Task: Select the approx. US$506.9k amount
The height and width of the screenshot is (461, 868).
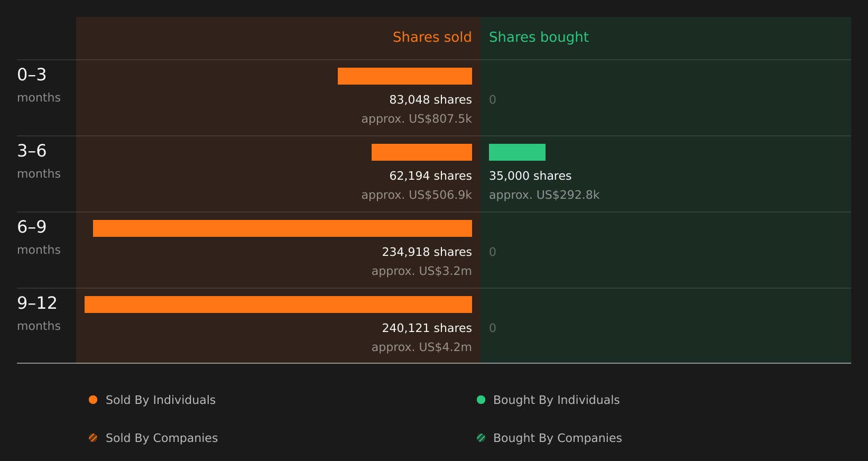Action: (x=417, y=195)
